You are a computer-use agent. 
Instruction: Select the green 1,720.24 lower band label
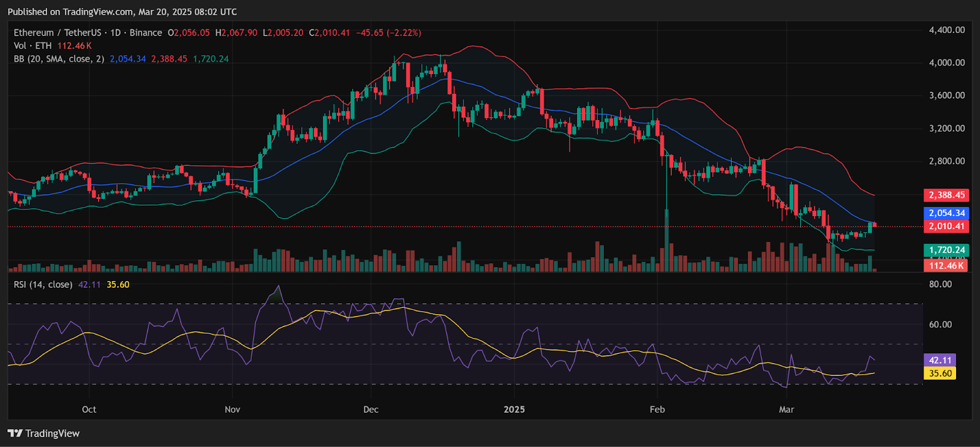tap(946, 250)
